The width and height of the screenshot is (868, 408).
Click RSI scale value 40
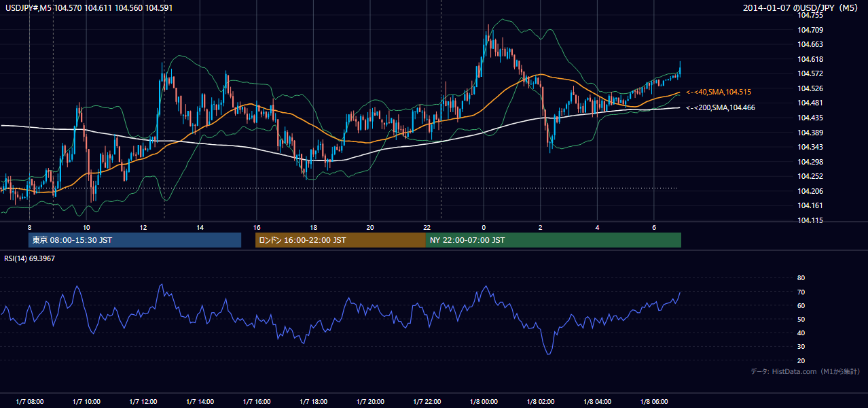(801, 333)
